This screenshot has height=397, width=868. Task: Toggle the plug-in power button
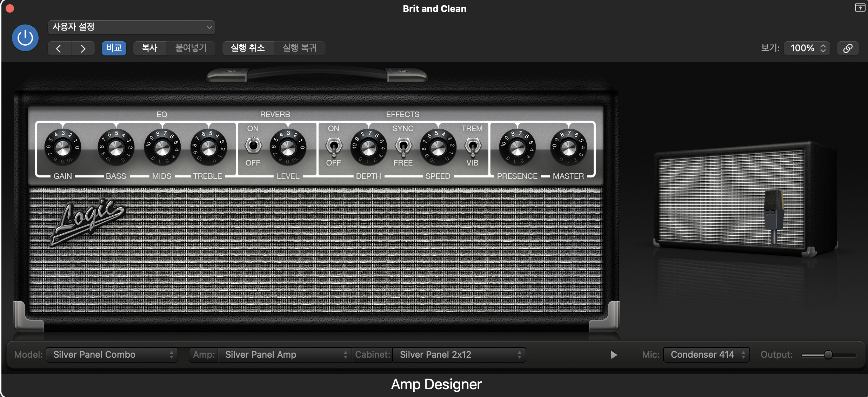click(x=25, y=38)
